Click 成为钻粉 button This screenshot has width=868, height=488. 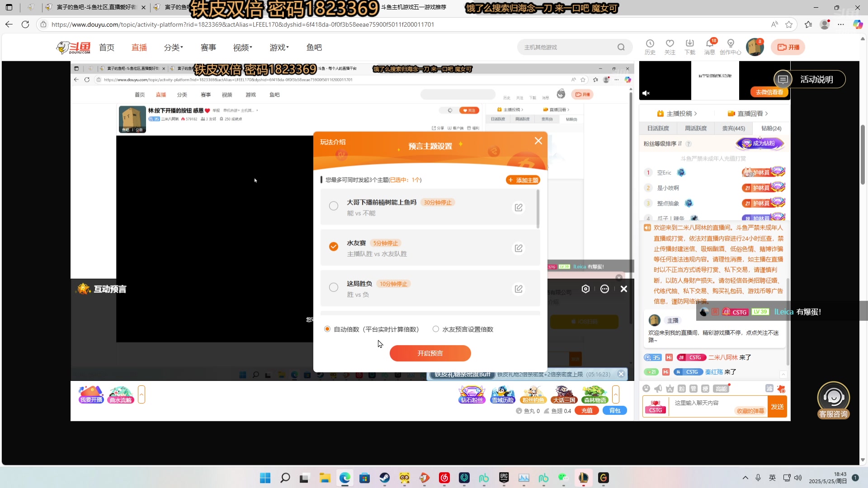[760, 144]
